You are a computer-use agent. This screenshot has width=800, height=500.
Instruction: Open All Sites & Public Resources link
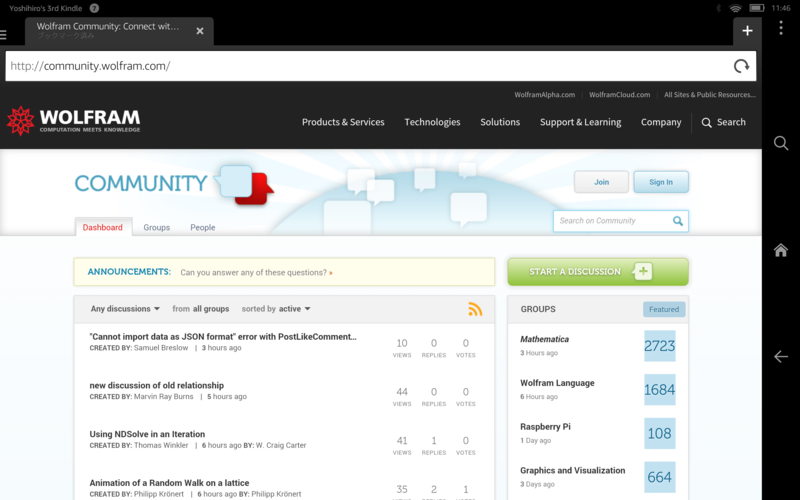tap(710, 95)
